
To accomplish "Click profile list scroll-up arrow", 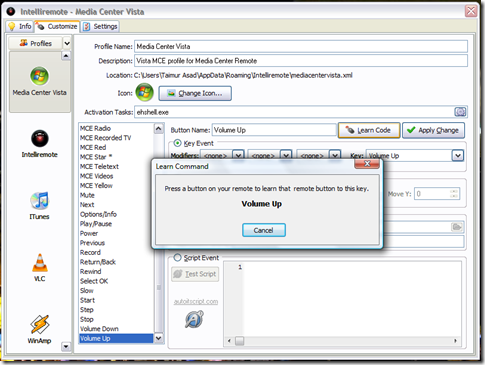I will [66, 55].
